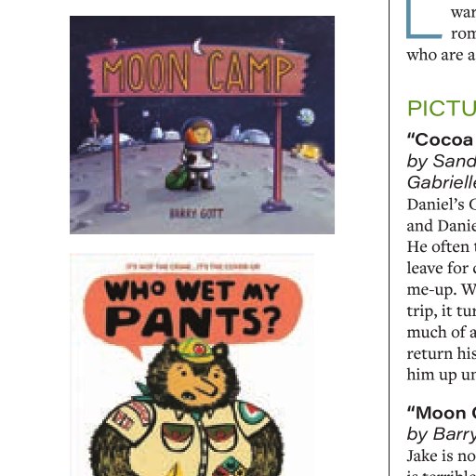Click the italic by Barry author line
Viewport: 476px width, 476px height.
coord(442,434)
